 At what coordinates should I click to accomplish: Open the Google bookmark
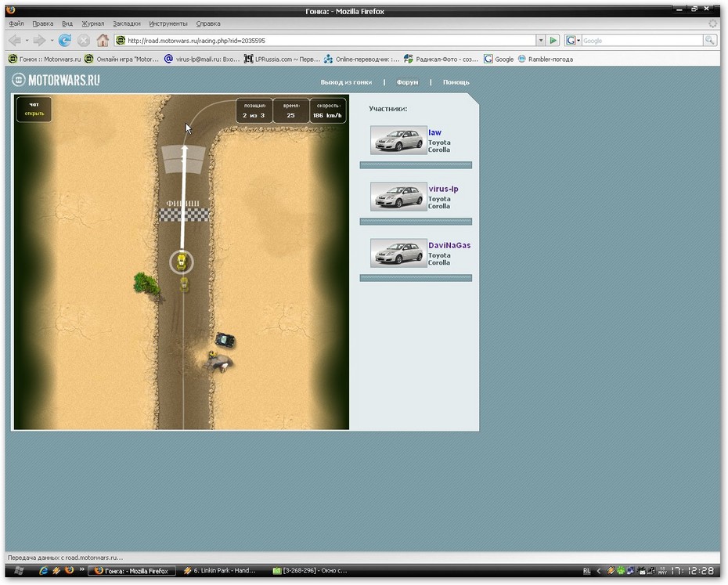coord(499,59)
